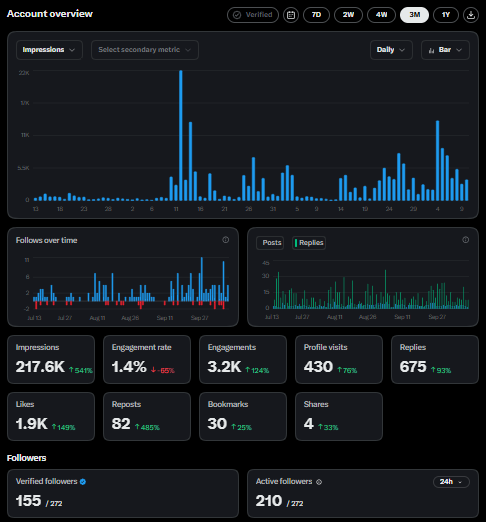Click the Engagements 3.2K stat card
Viewport: 486px width, 522px height.
click(243, 359)
